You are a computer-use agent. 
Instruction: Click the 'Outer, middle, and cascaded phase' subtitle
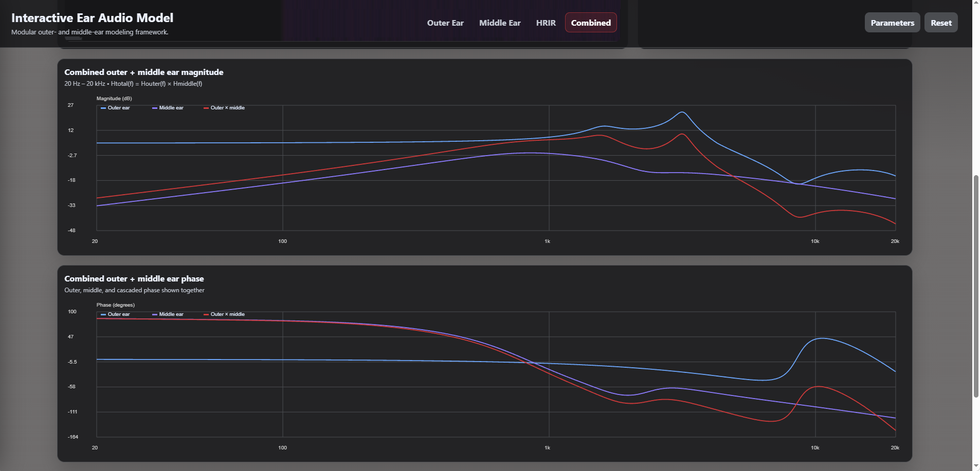134,290
